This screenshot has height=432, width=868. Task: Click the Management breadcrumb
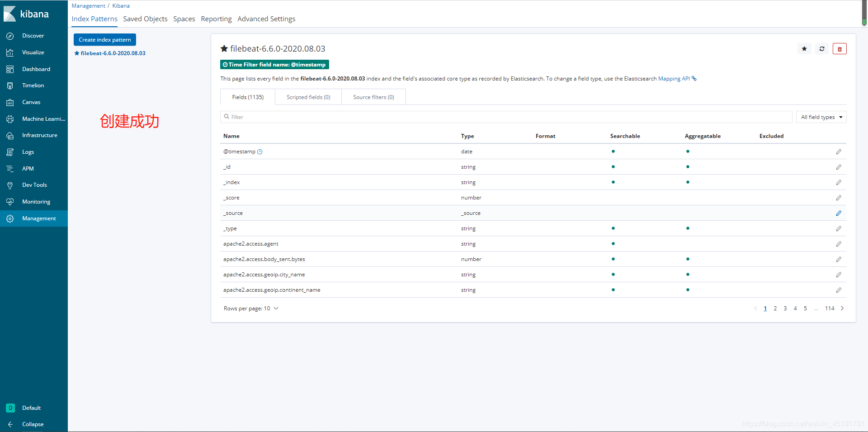coord(88,6)
